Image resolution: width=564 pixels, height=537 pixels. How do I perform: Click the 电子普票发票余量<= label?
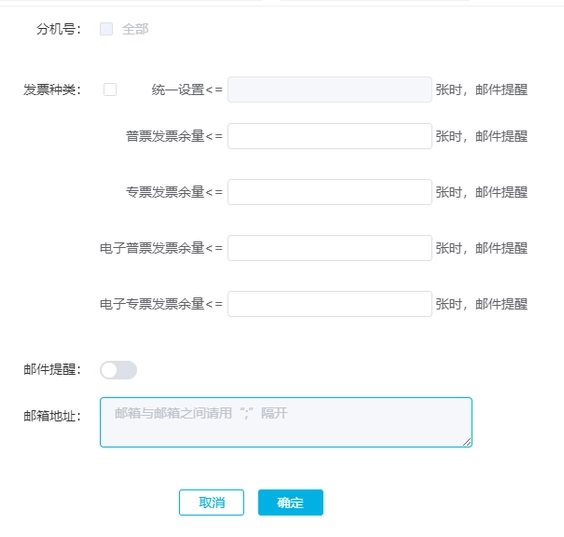[x=161, y=248]
